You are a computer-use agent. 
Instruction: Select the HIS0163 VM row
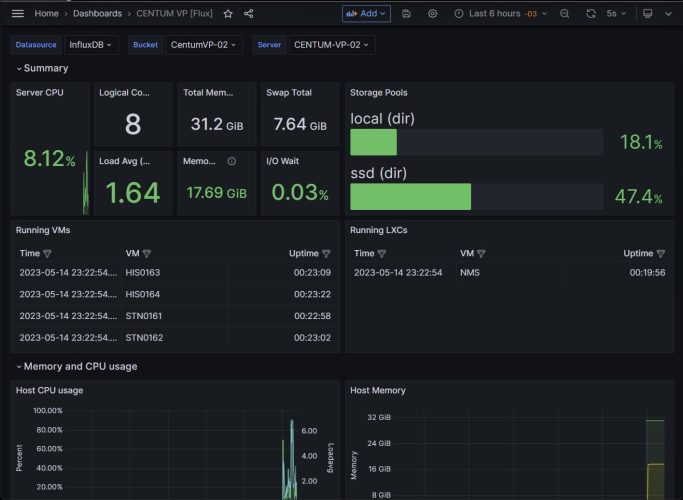[175, 273]
